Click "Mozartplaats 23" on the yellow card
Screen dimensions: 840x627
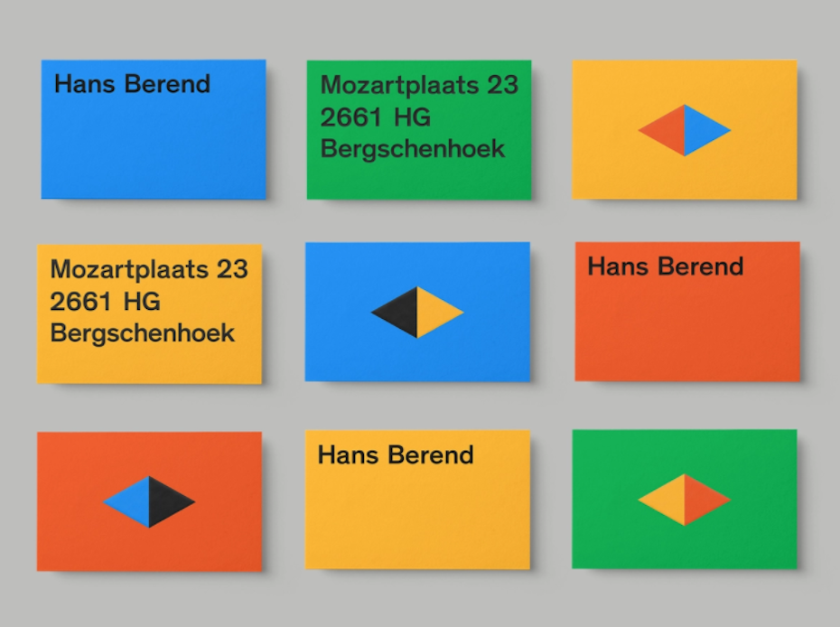coord(149,269)
